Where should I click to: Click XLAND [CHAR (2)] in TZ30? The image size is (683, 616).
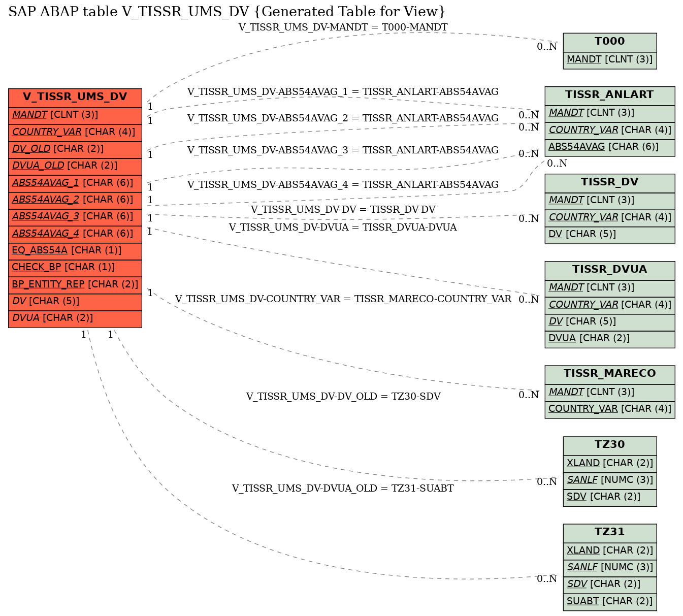pos(610,463)
